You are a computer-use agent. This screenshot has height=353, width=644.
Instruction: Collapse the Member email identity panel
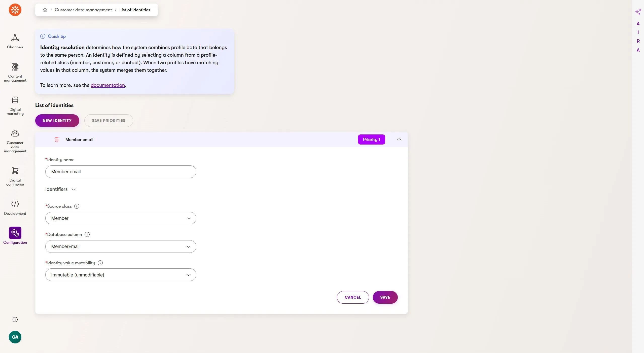[399, 139]
